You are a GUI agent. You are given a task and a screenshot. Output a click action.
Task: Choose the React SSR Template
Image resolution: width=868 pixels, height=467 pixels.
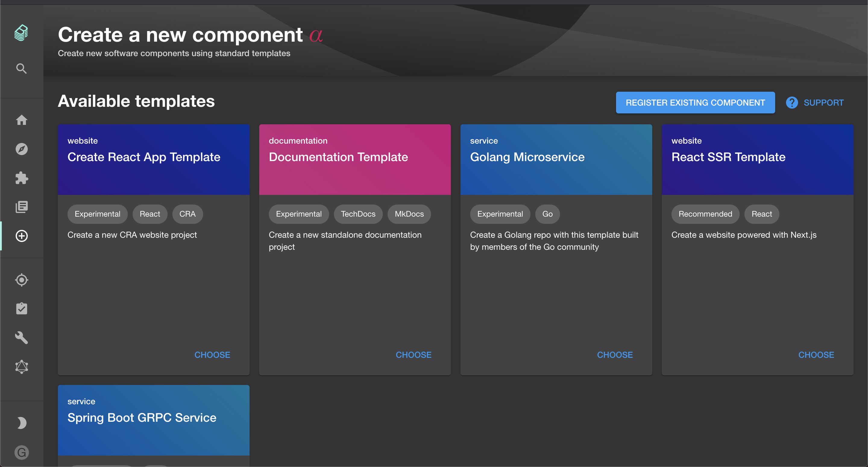click(816, 355)
